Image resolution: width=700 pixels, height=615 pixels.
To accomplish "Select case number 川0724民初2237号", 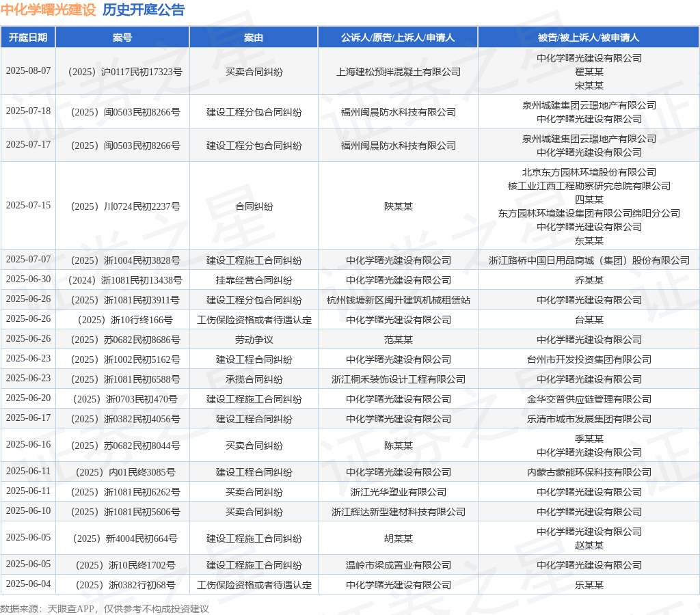I will [x=125, y=206].
